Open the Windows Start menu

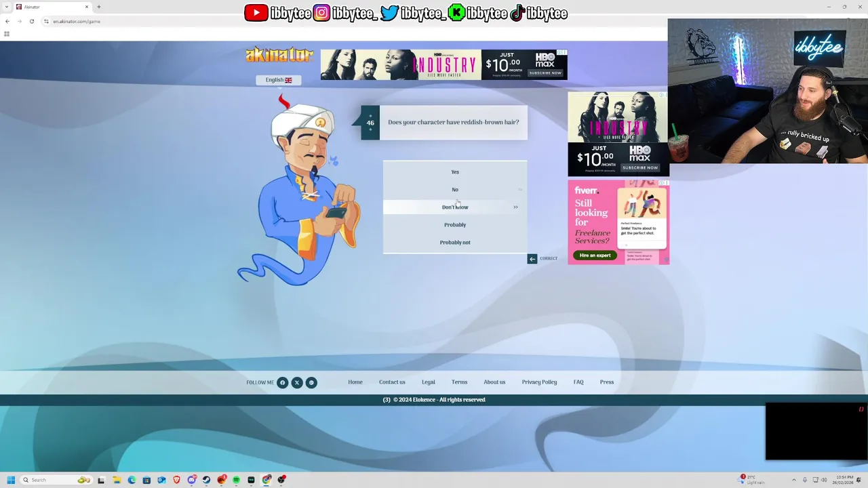[11, 480]
